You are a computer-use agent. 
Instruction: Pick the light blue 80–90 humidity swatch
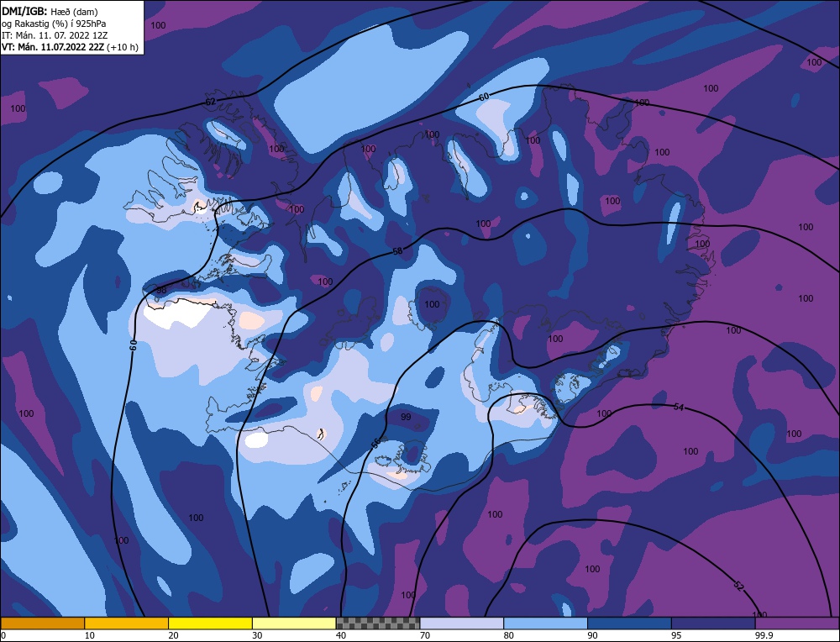545,623
